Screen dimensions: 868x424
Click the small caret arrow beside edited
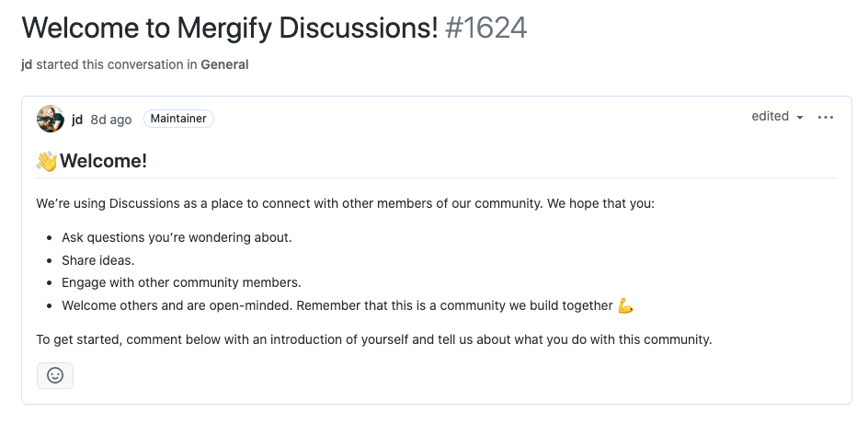[799, 118]
